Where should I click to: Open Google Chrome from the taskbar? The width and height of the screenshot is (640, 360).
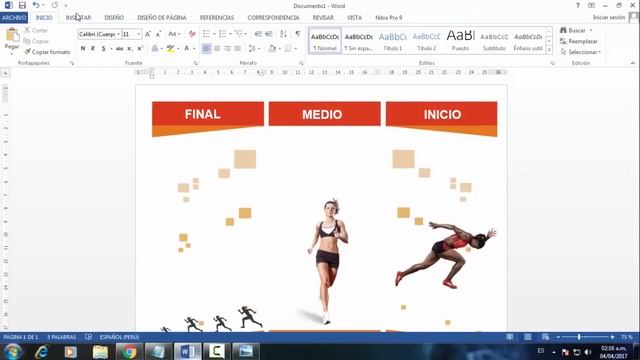pos(129,351)
